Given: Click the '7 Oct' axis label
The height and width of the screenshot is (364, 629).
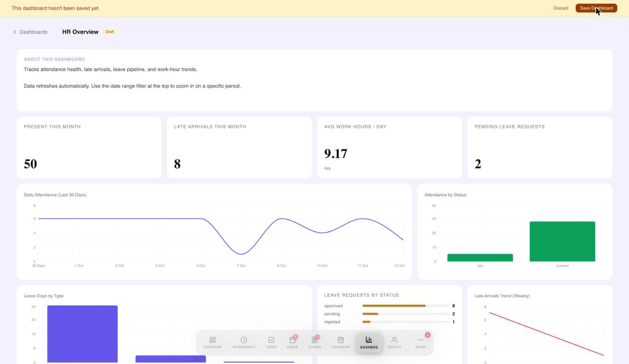Looking at the screenshot, I should pyautogui.click(x=241, y=266).
